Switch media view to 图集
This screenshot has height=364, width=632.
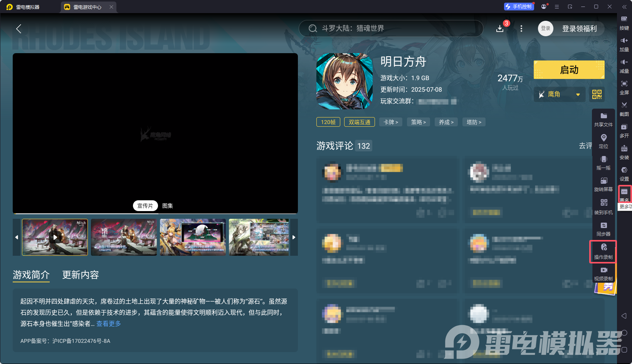point(168,206)
